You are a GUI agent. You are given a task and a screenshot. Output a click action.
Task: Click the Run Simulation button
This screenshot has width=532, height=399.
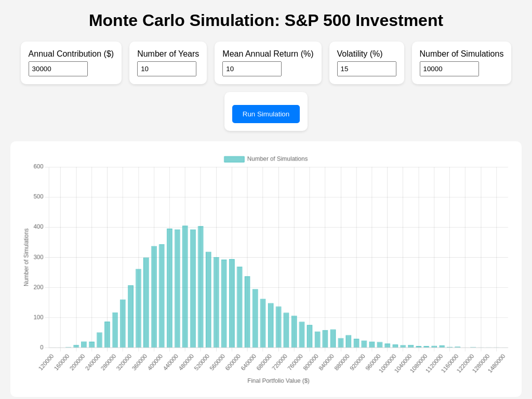(265, 114)
